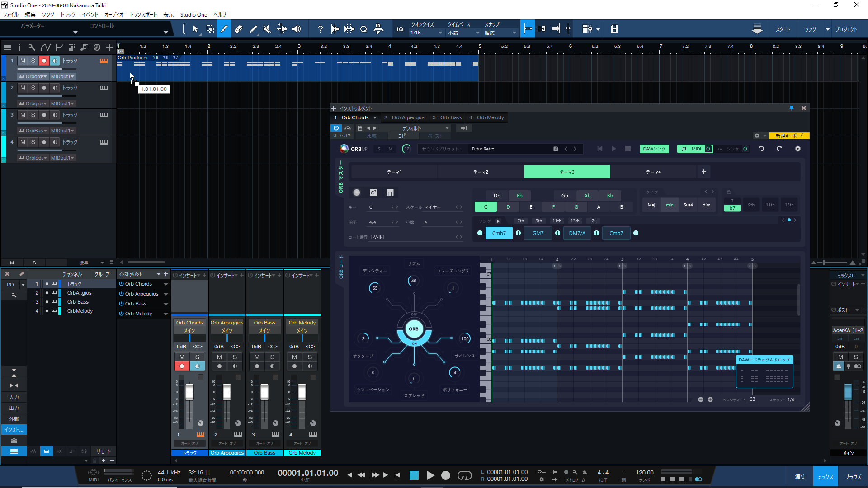This screenshot has height=488, width=868.
Task: Choose Maj chord type
Action: coord(651,205)
